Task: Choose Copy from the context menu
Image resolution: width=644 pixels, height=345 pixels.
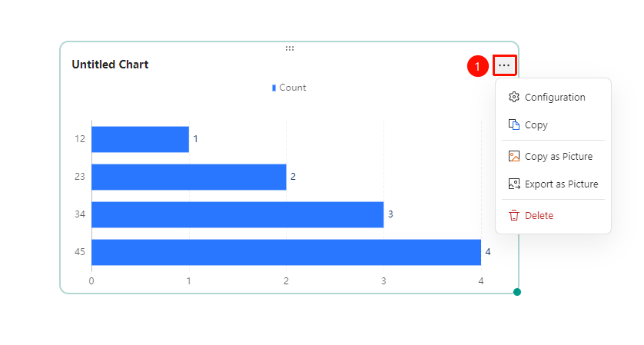Action: pyautogui.click(x=553, y=124)
